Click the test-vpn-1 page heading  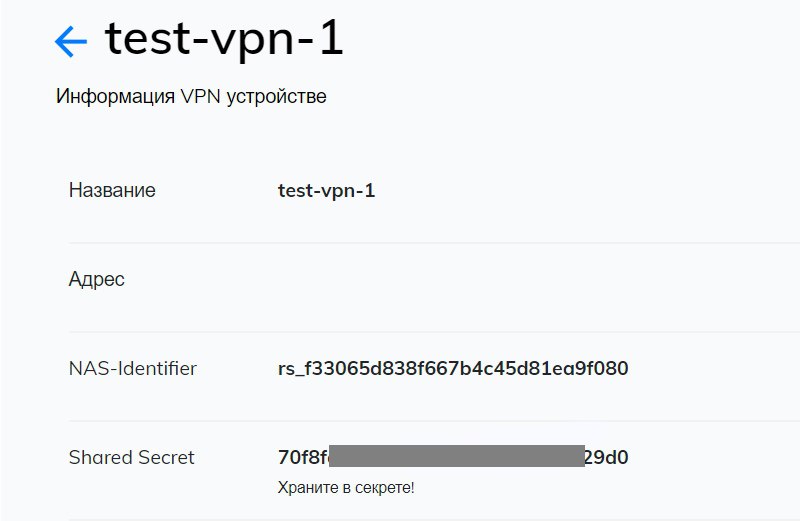(x=224, y=40)
